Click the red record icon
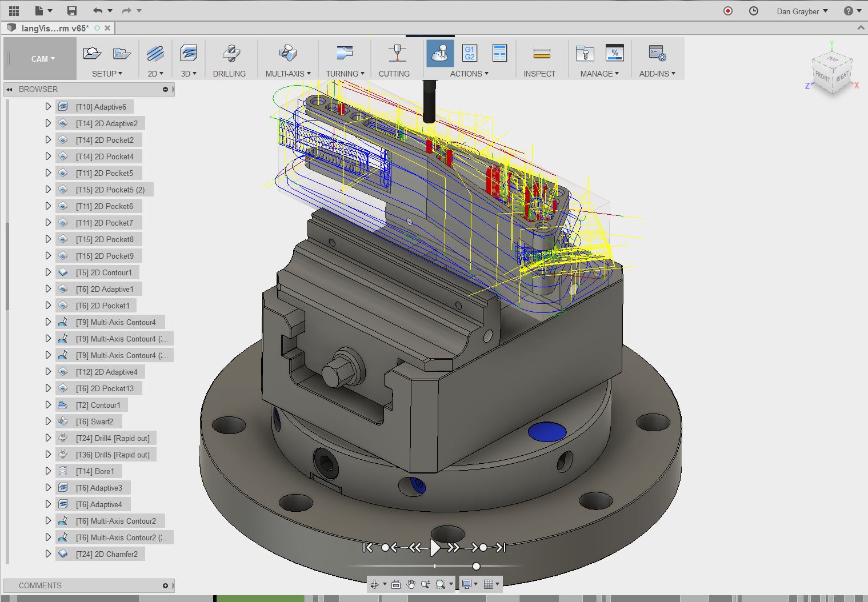Viewport: 868px width, 602px height. coord(728,11)
